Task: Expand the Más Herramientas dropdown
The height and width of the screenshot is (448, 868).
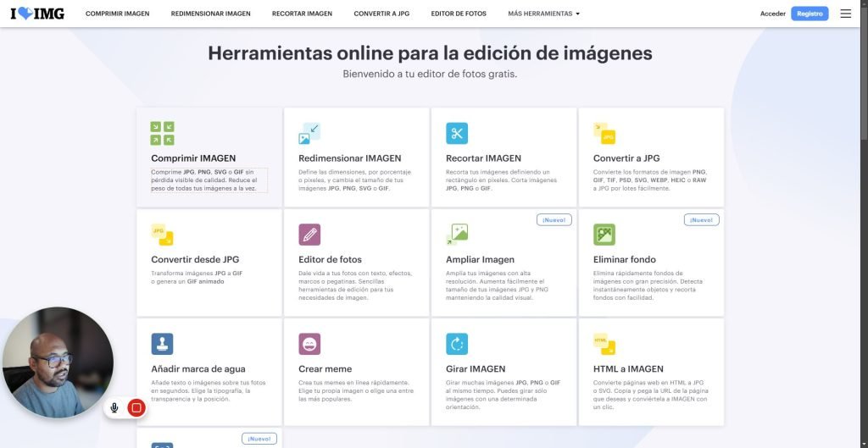Action: click(x=543, y=14)
